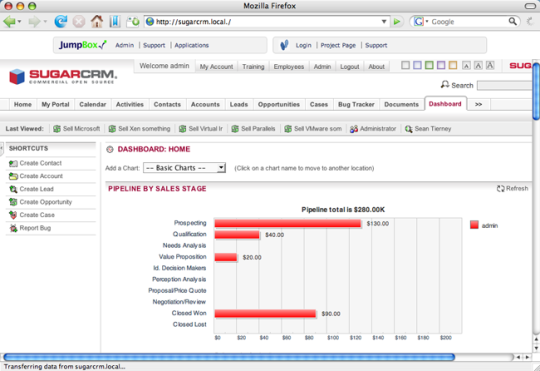Click the Create Account shortcut icon
The height and width of the screenshot is (371, 540).
click(x=13, y=176)
